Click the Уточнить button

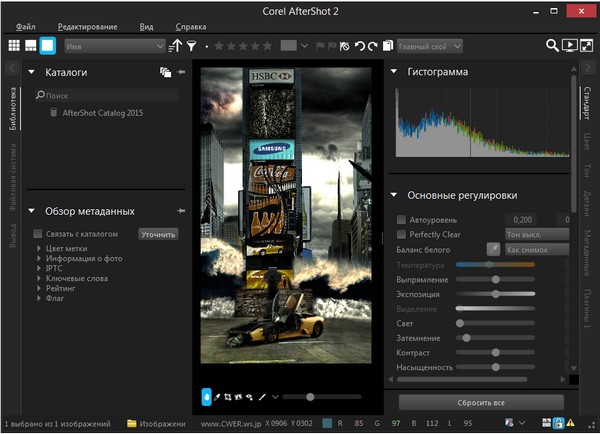(158, 234)
